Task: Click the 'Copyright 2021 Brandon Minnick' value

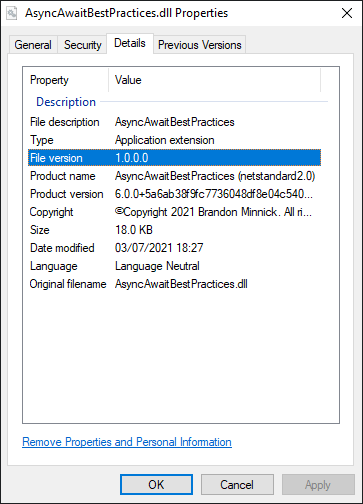Action: [213, 212]
